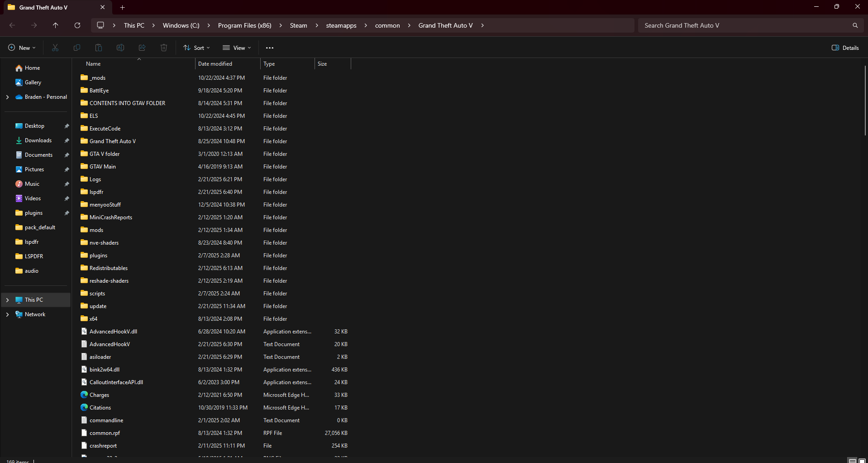The width and height of the screenshot is (868, 463).
Task: Expand chevron after common in address bar
Action: 409,25
